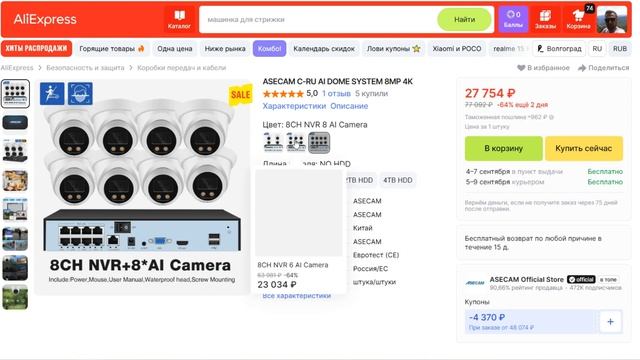Open the Календарь скидок tab
The image size is (640, 360).
pyautogui.click(x=324, y=49)
